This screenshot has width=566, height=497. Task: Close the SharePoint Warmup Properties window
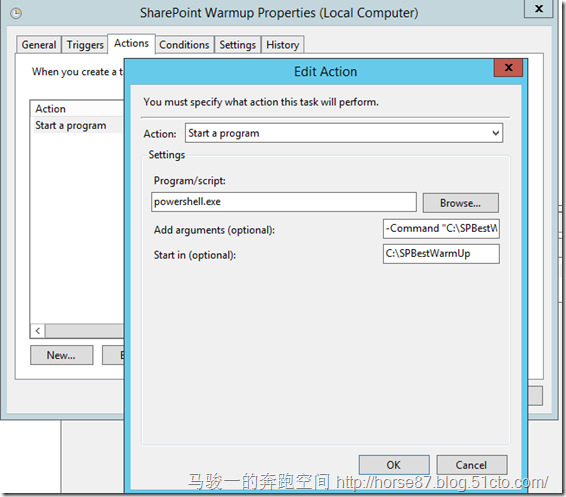[539, 8]
